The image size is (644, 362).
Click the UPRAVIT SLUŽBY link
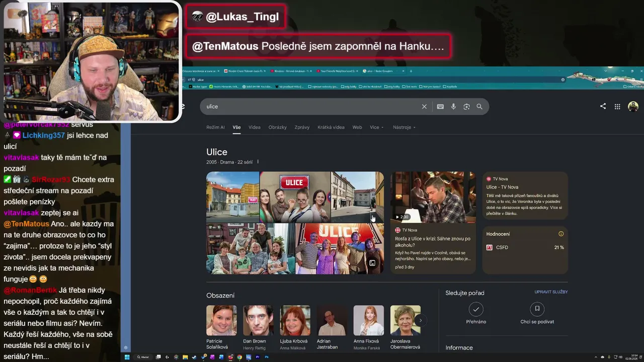(551, 292)
